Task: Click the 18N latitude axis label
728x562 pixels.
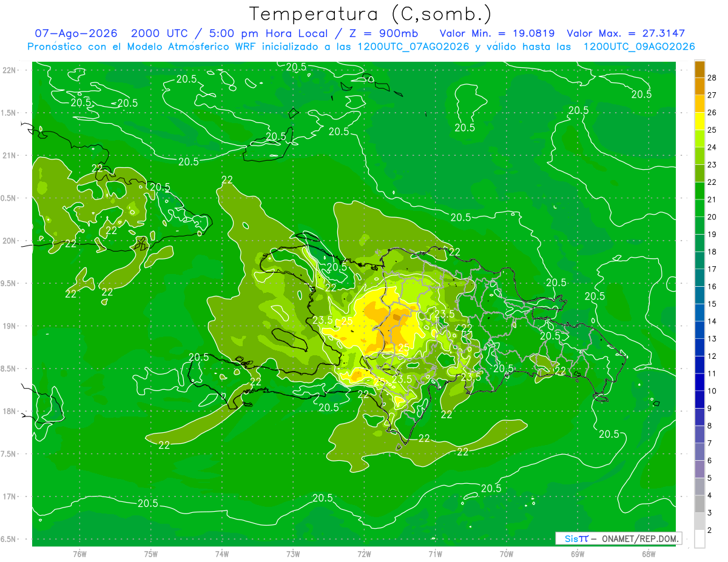Action: tap(10, 412)
